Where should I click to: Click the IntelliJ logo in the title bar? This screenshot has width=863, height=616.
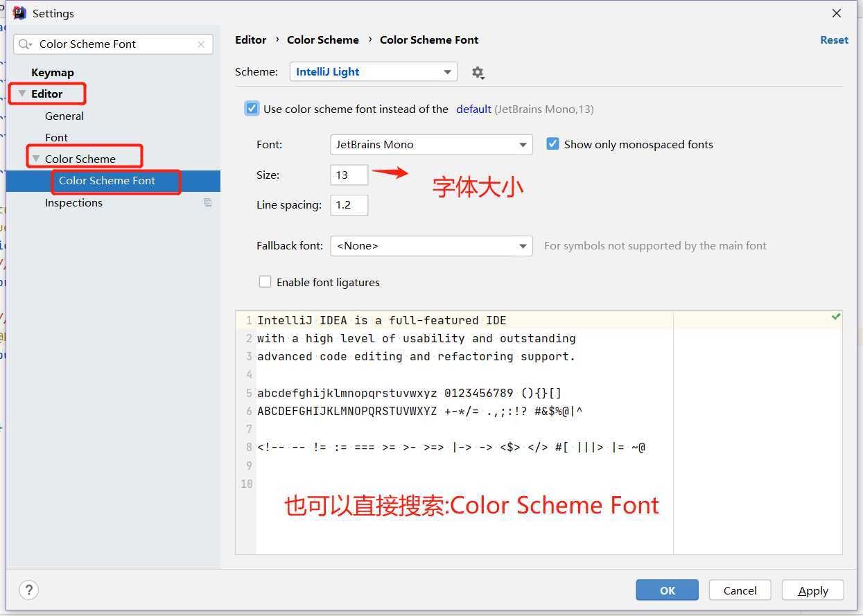[x=19, y=13]
